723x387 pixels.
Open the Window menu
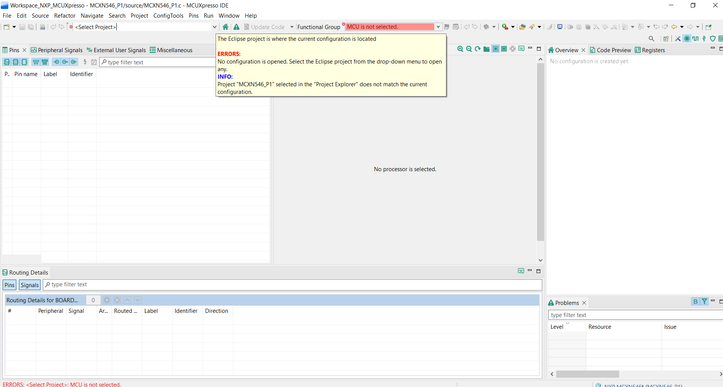coord(229,16)
